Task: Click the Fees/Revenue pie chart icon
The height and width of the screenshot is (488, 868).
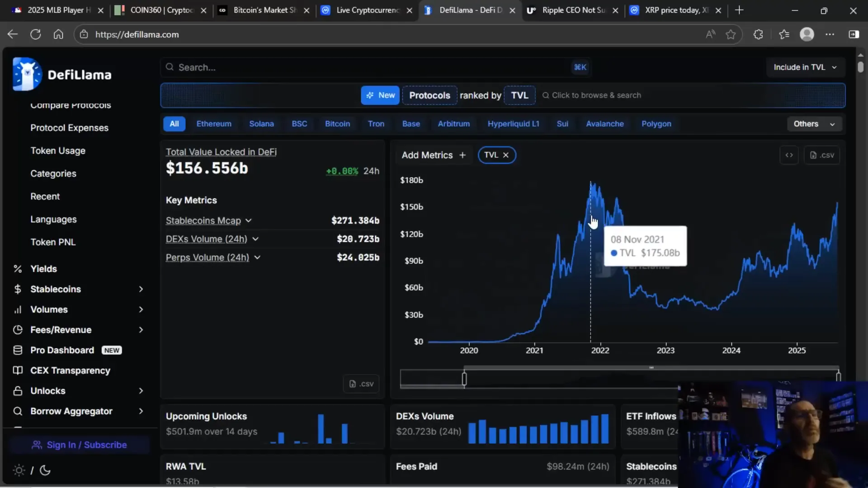Action: pos(18,330)
